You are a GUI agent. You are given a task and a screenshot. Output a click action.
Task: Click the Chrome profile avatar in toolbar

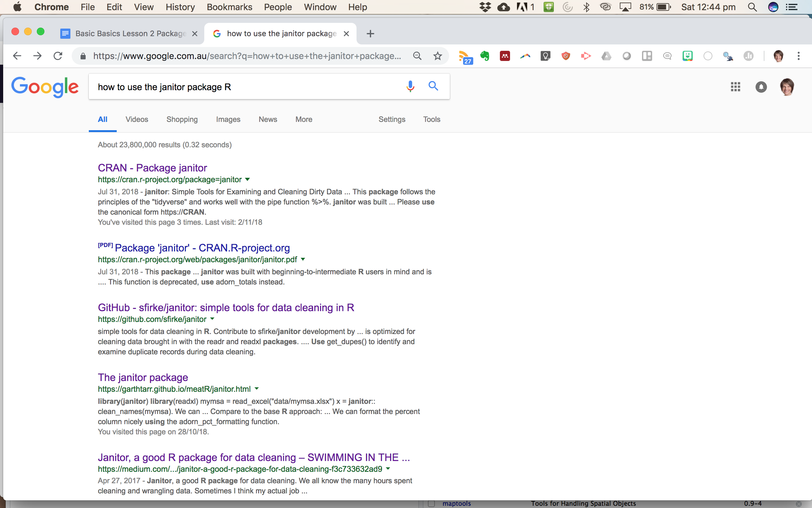click(x=778, y=56)
